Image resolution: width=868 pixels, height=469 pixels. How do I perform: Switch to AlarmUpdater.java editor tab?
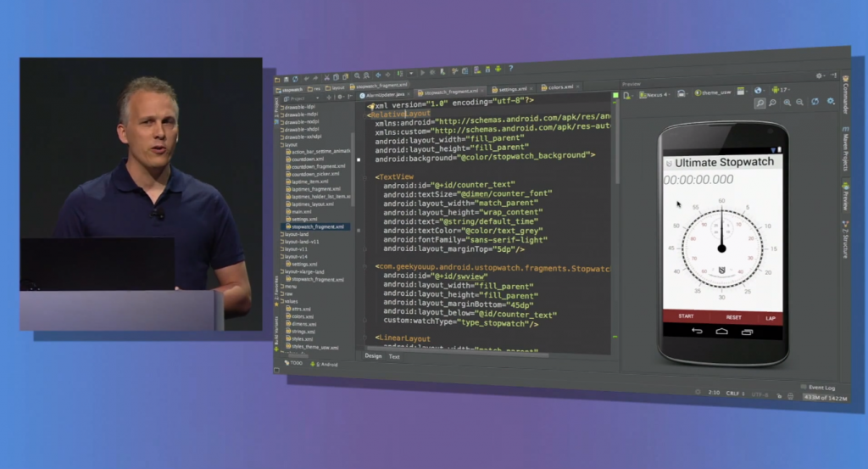(x=384, y=95)
